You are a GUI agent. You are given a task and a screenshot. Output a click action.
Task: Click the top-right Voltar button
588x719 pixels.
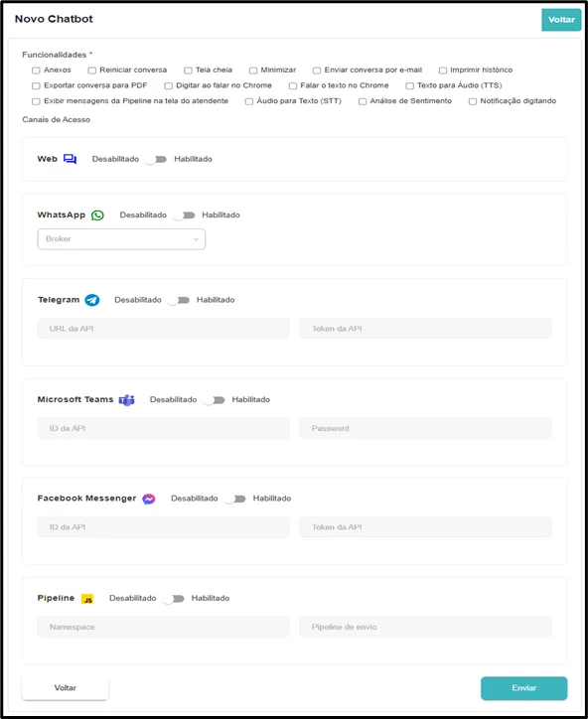pyautogui.click(x=561, y=20)
